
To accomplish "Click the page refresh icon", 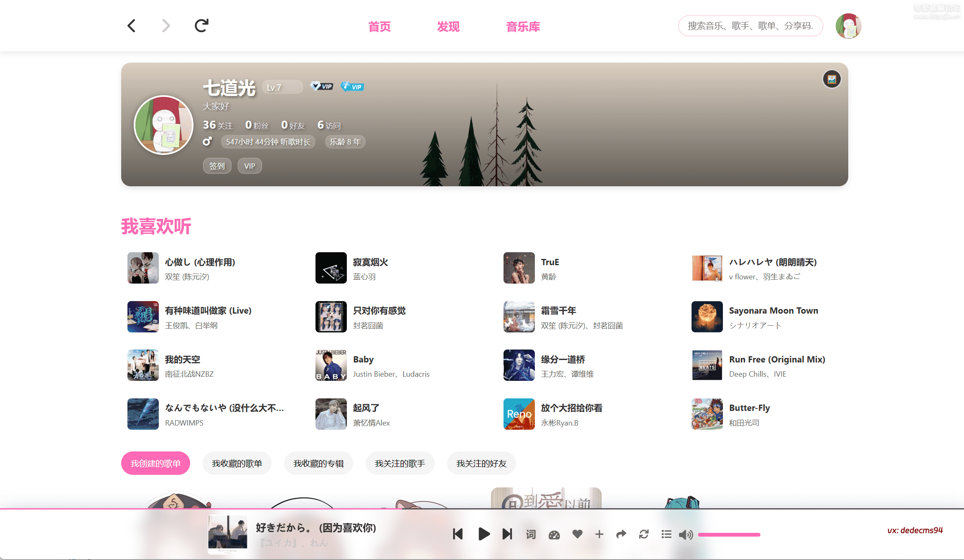I will pos(201,26).
